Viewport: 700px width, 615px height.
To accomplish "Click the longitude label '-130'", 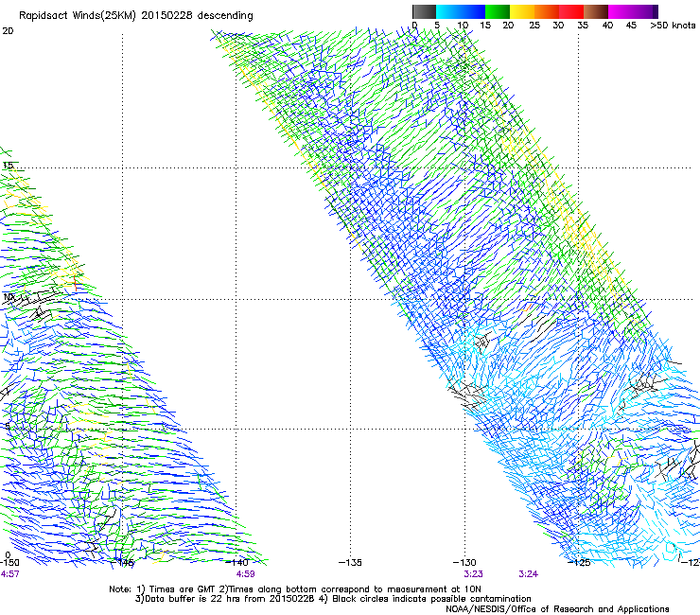I will [x=464, y=562].
